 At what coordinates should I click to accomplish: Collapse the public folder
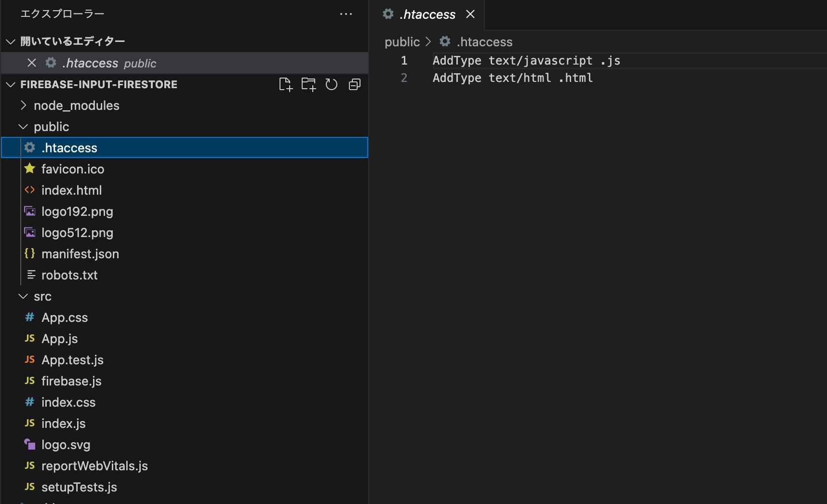coord(23,126)
